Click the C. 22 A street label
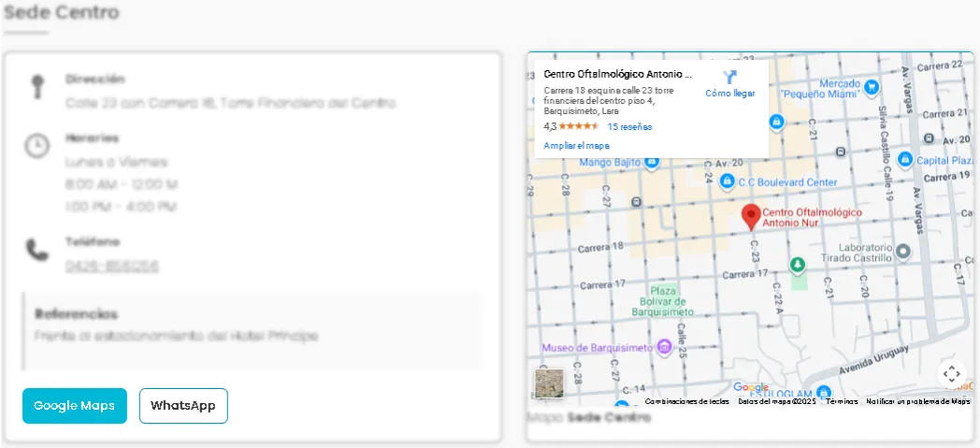Image resolution: width=980 pixels, height=448 pixels. [x=777, y=299]
